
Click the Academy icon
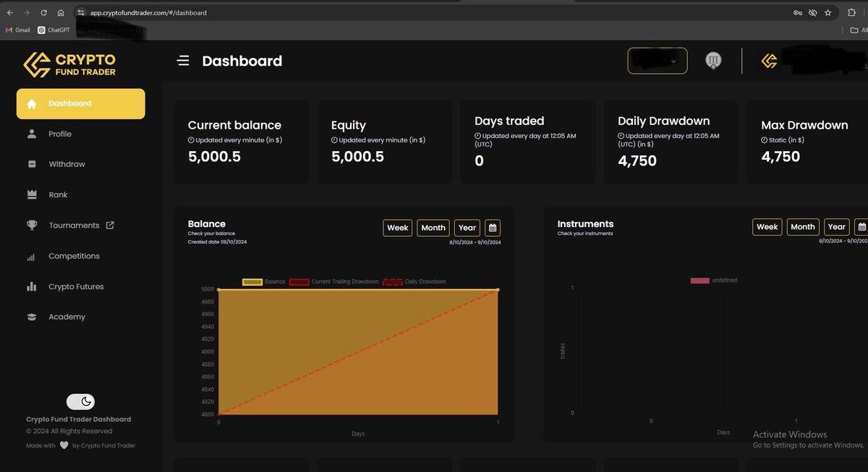click(32, 317)
